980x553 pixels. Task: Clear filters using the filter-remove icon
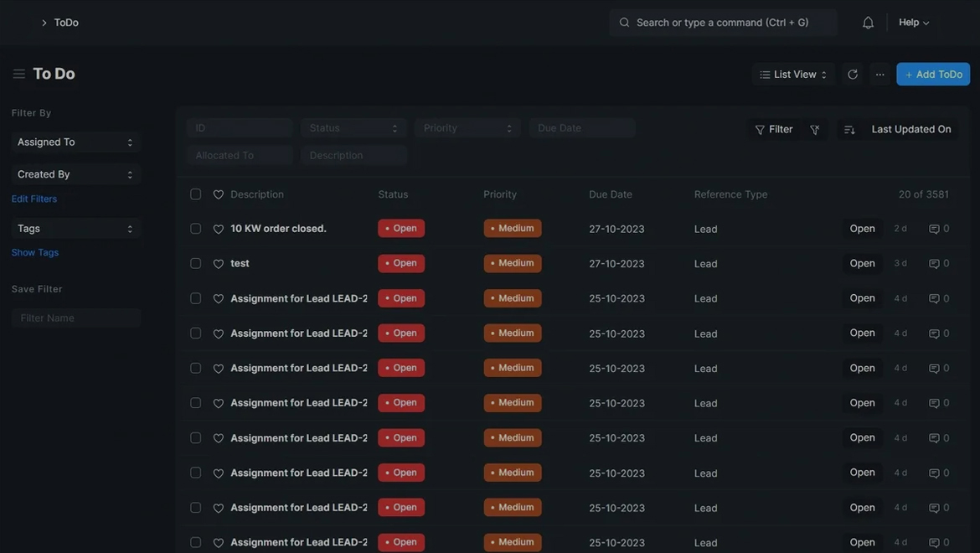tap(815, 130)
